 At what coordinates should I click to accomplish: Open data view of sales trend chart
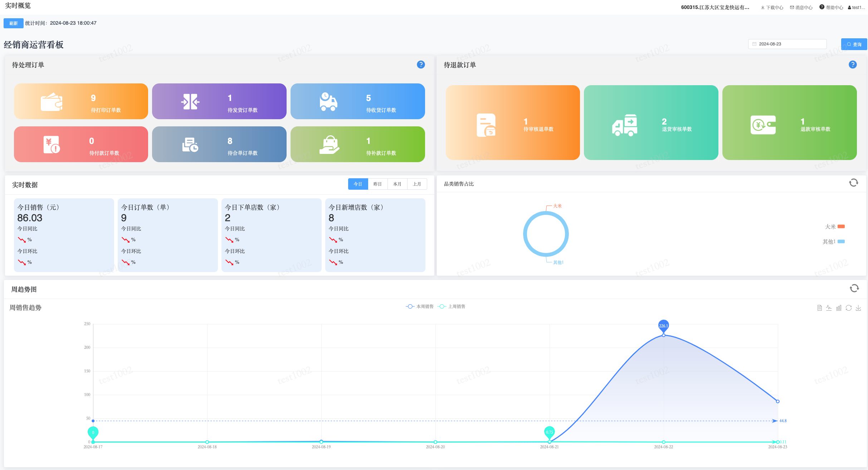point(819,308)
